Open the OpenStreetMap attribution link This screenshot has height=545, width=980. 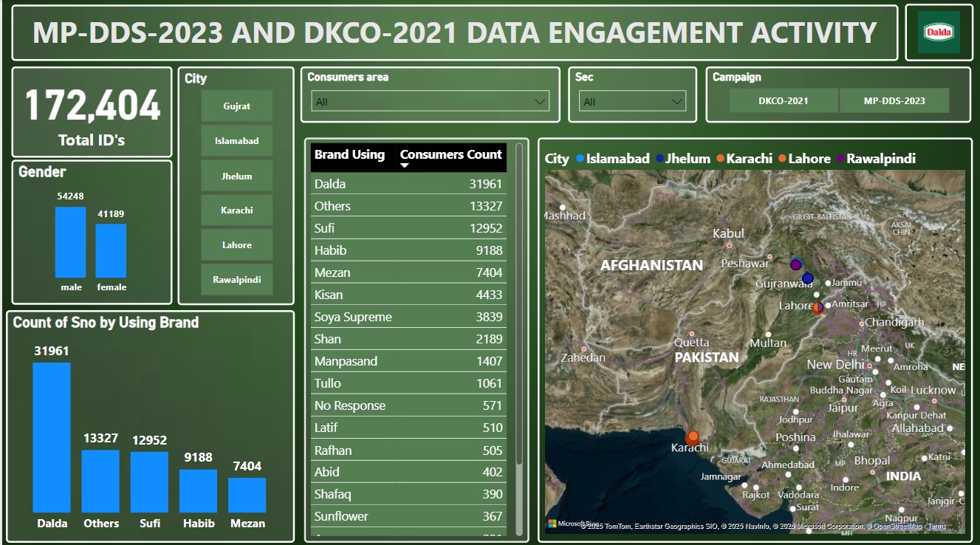897,527
